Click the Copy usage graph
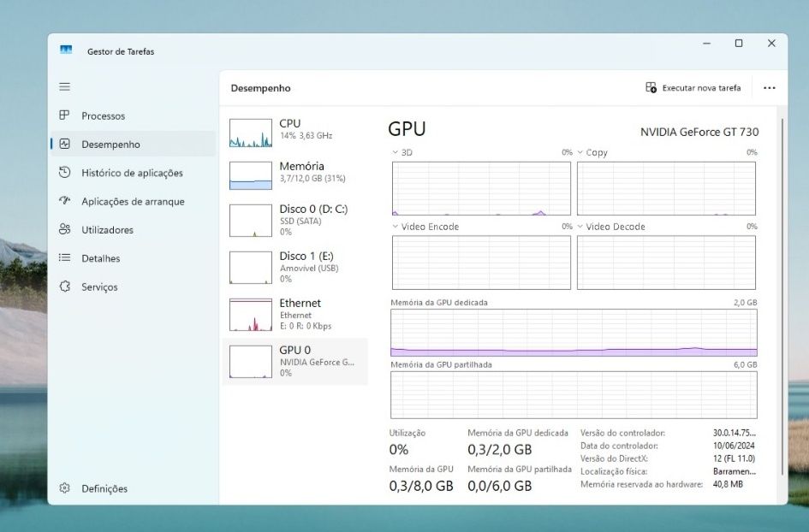The height and width of the screenshot is (532, 809). pos(666,188)
